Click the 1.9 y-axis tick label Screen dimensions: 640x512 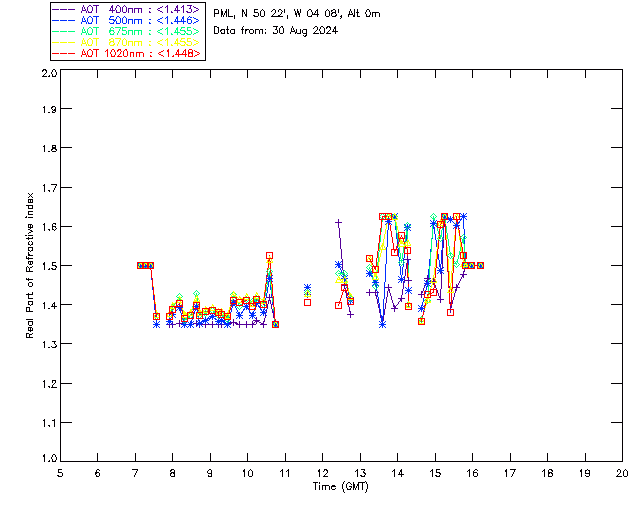(x=49, y=109)
